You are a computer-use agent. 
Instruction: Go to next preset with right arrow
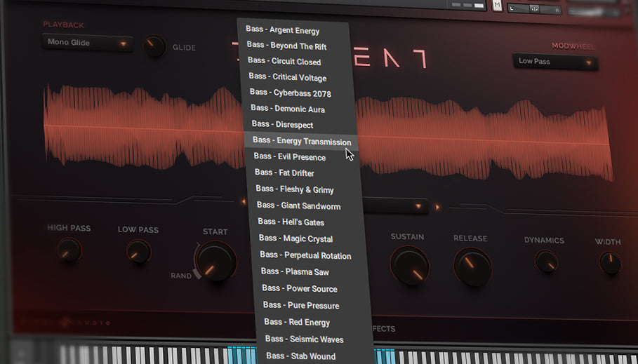tap(437, 207)
